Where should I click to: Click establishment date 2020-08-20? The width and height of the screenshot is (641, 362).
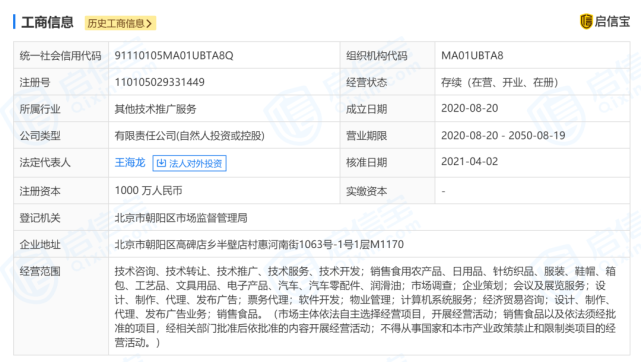click(x=470, y=108)
